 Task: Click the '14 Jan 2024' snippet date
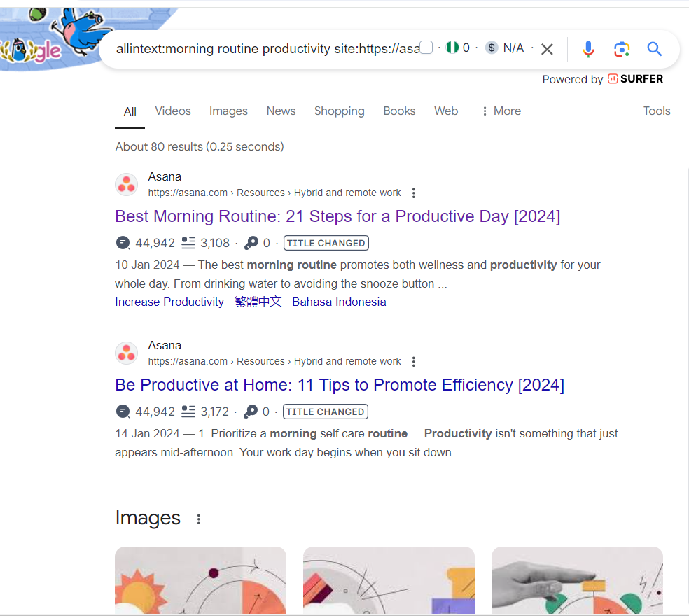(x=147, y=434)
